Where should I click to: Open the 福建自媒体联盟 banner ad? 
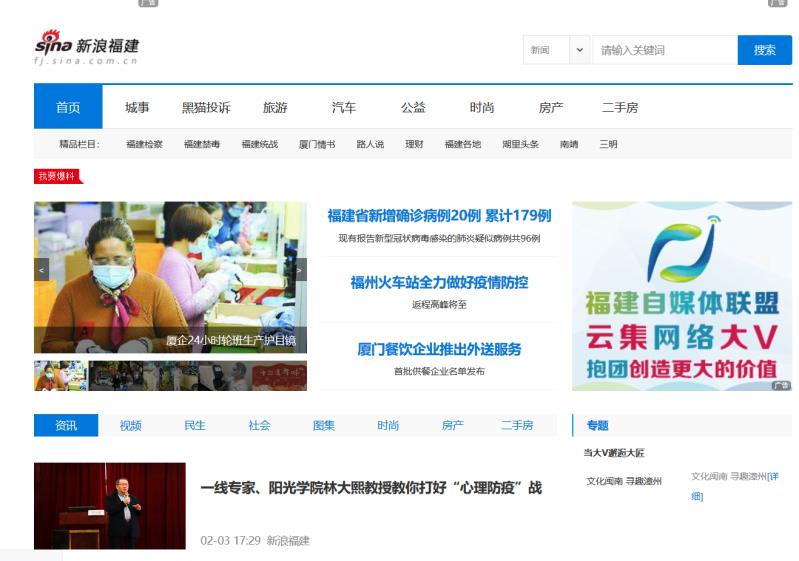pos(681,296)
